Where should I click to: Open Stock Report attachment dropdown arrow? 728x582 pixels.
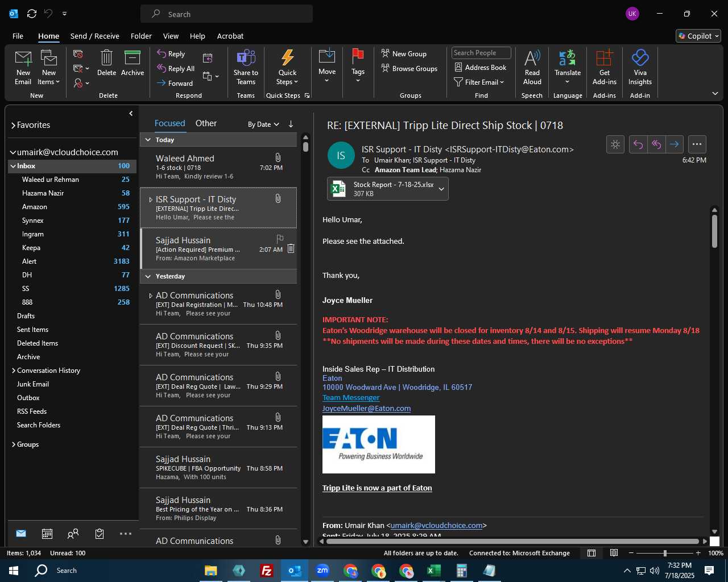tap(441, 189)
